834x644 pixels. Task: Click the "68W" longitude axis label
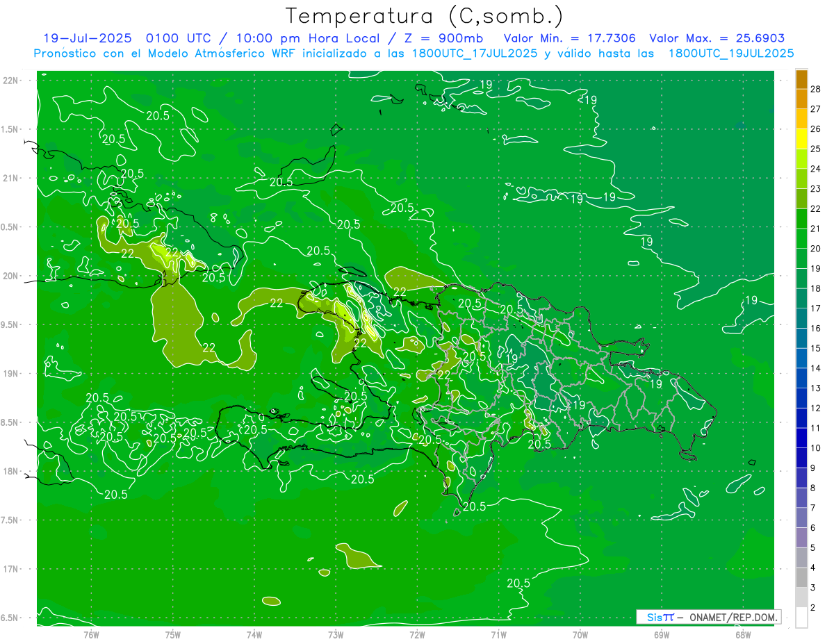743,634
